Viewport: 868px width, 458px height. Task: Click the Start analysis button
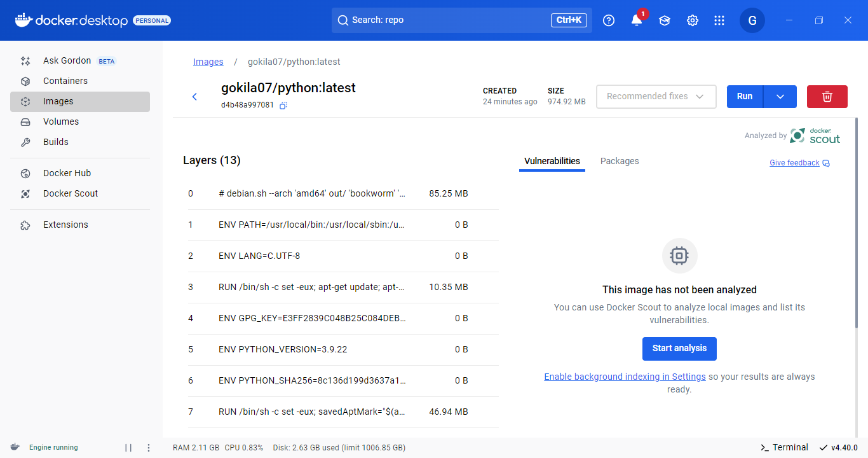coord(679,349)
